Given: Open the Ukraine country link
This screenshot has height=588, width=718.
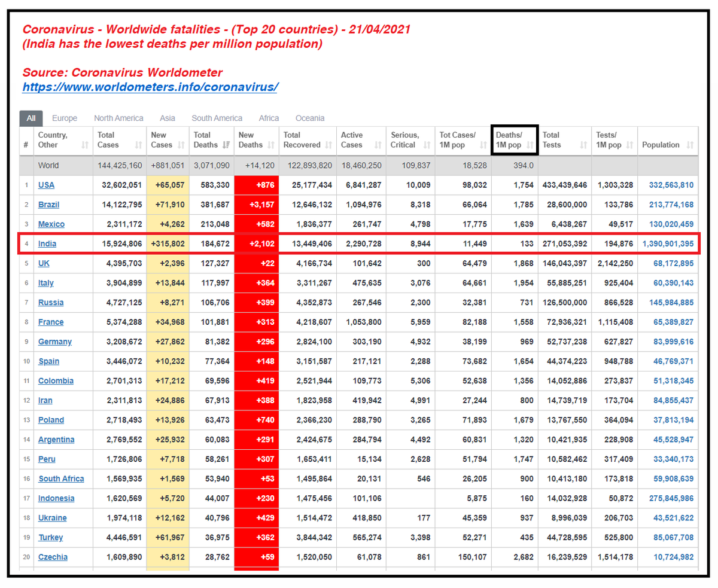Looking at the screenshot, I should [x=53, y=518].
